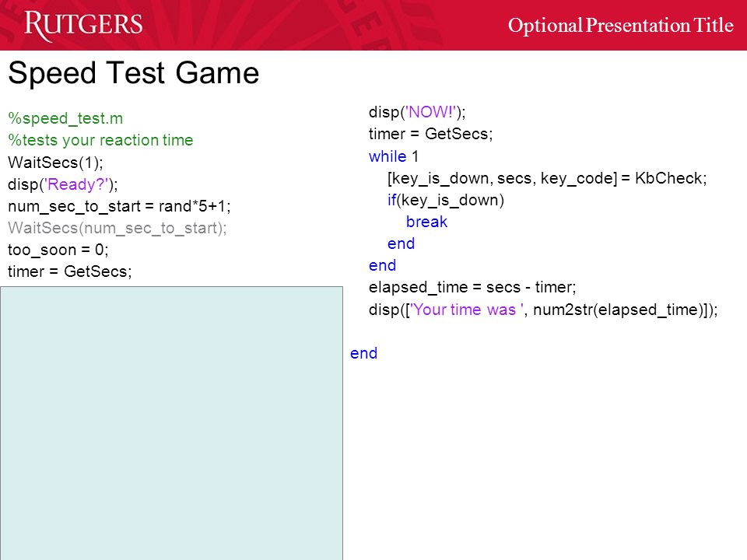Click the Rutgers logo in the header

83,25
